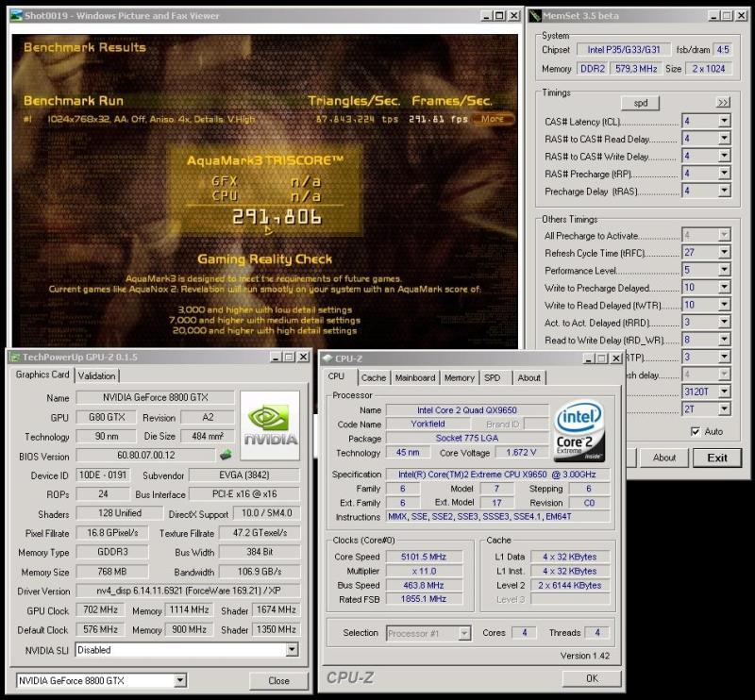Click the Bus Interface value 'PCI-E x16 @ x16'

244,494
